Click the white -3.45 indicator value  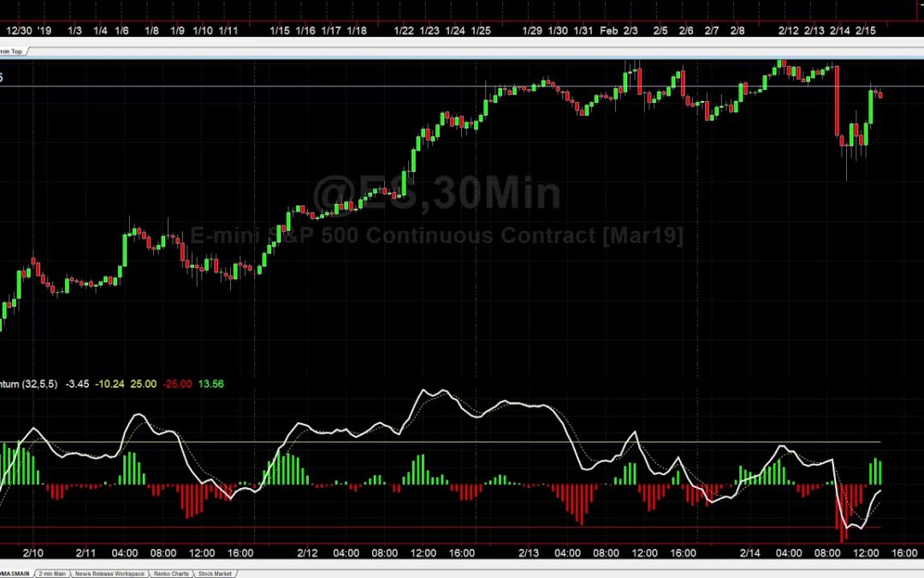80,384
